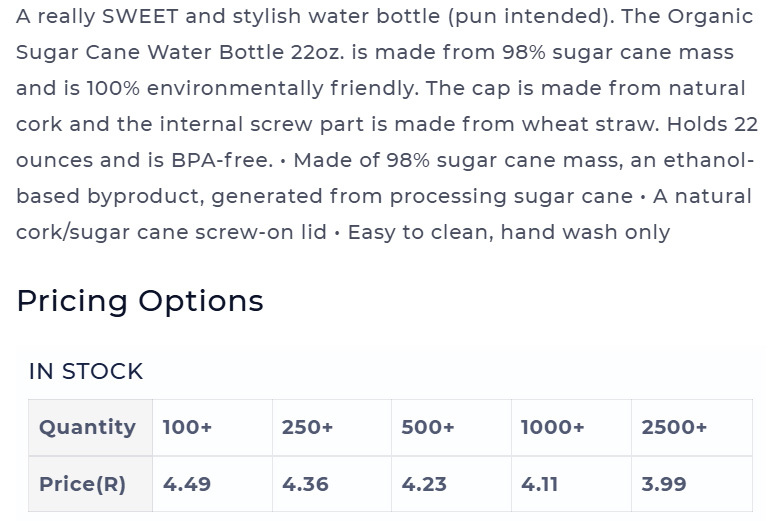Click the Quantity header cell
Viewport: 777px width, 521px height.
point(90,427)
